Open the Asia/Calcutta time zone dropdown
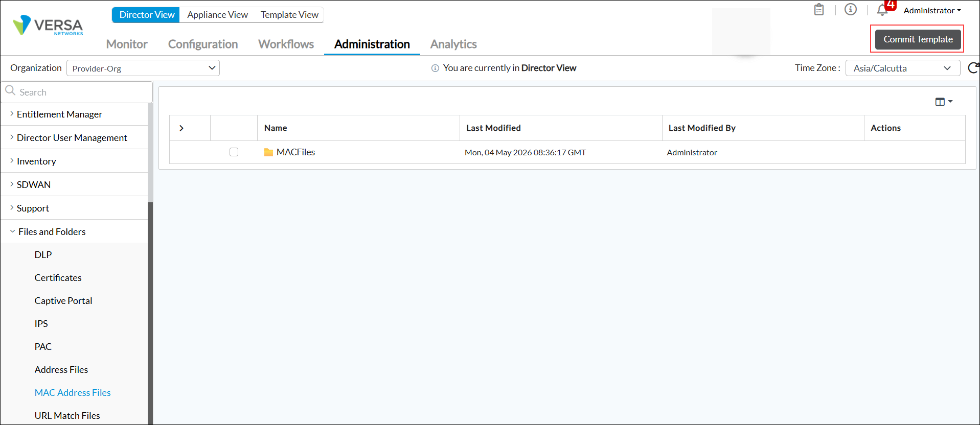980x425 pixels. [903, 68]
